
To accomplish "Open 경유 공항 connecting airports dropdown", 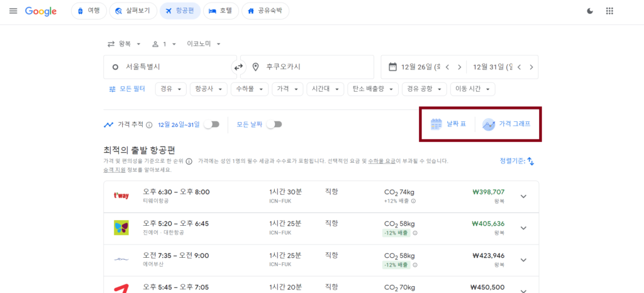I will click(x=425, y=89).
